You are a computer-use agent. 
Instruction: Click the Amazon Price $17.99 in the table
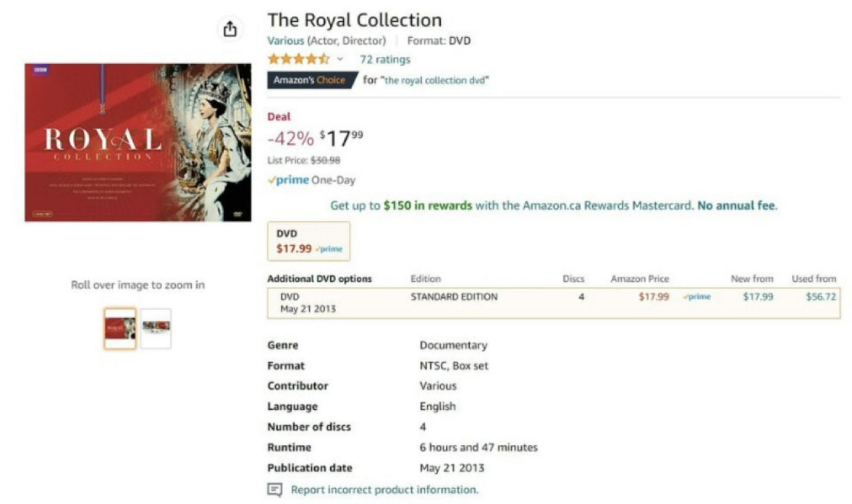click(x=654, y=296)
